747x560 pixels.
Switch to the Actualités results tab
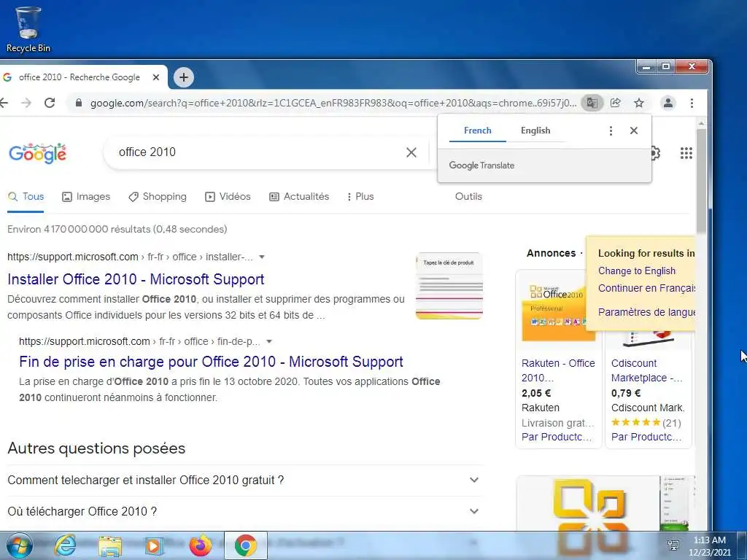(299, 197)
